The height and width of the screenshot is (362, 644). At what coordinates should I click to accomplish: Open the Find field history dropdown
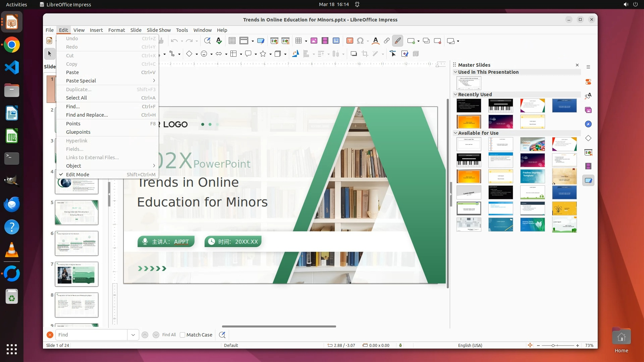tap(133, 335)
